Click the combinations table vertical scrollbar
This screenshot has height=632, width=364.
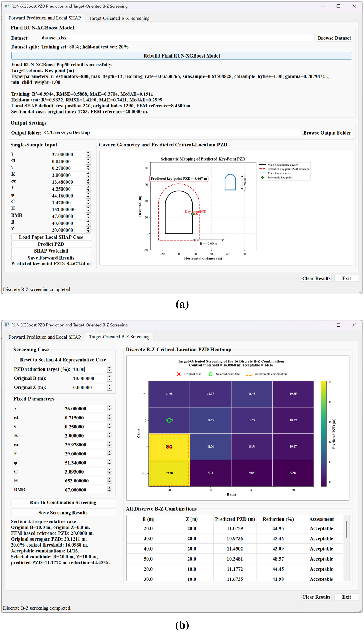346,530
